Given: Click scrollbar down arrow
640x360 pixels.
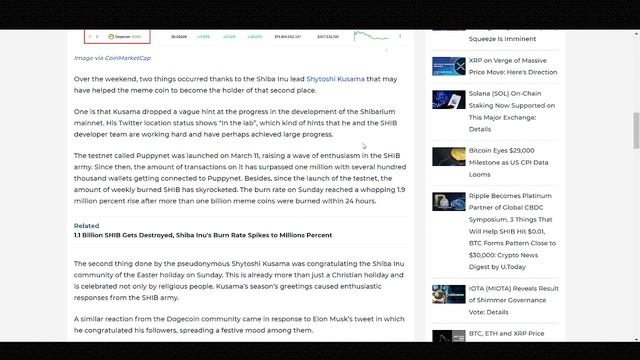Looking at the screenshot, I should 636,339.
